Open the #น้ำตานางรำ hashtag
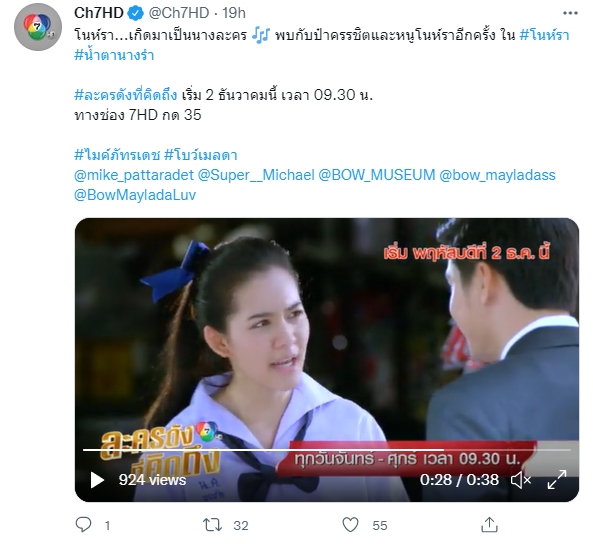The width and height of the screenshot is (593, 544). click(x=114, y=55)
